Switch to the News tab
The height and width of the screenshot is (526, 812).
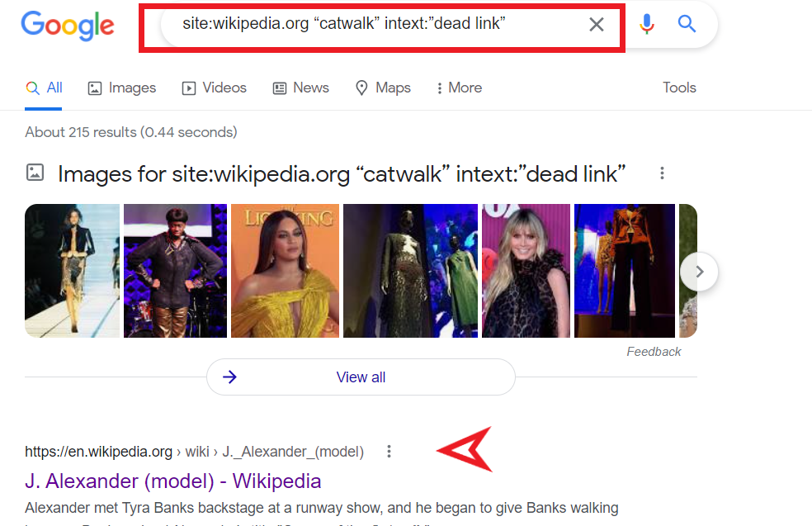click(300, 88)
